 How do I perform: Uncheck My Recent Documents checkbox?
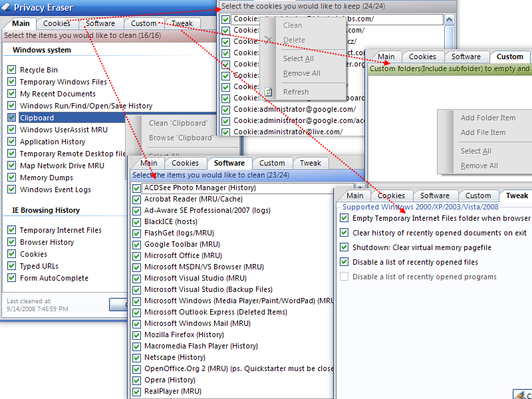11,93
